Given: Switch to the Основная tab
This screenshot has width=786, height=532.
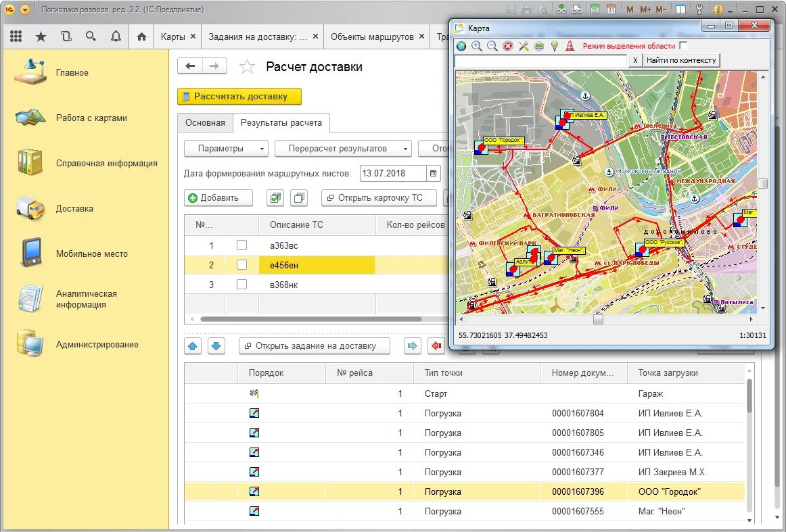Looking at the screenshot, I should tap(205, 123).
